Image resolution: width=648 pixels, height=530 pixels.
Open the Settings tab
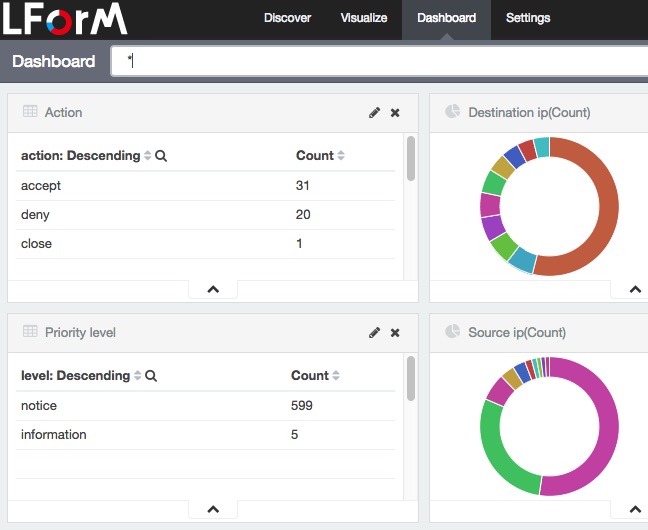coord(528,18)
